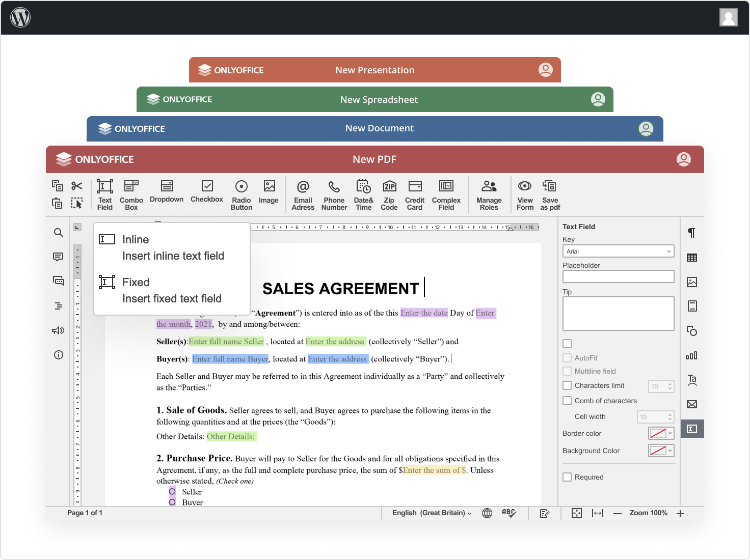This screenshot has width=750, height=560.
Task: Adjust the Characters limit stepper
Action: [670, 386]
